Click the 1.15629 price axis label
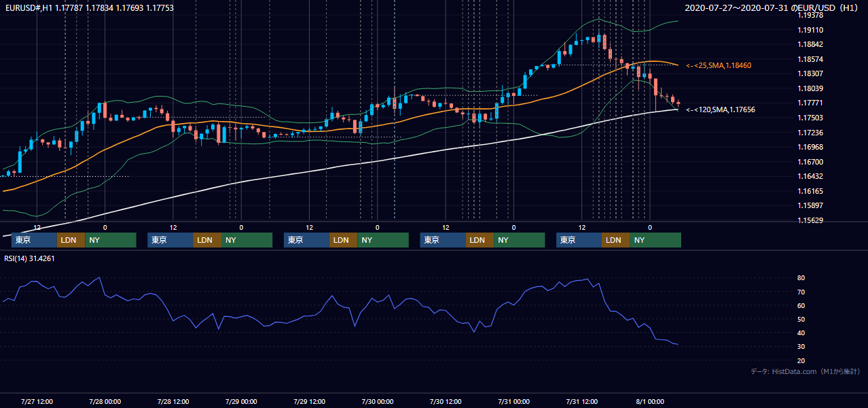This screenshot has width=868, height=408. pos(810,220)
